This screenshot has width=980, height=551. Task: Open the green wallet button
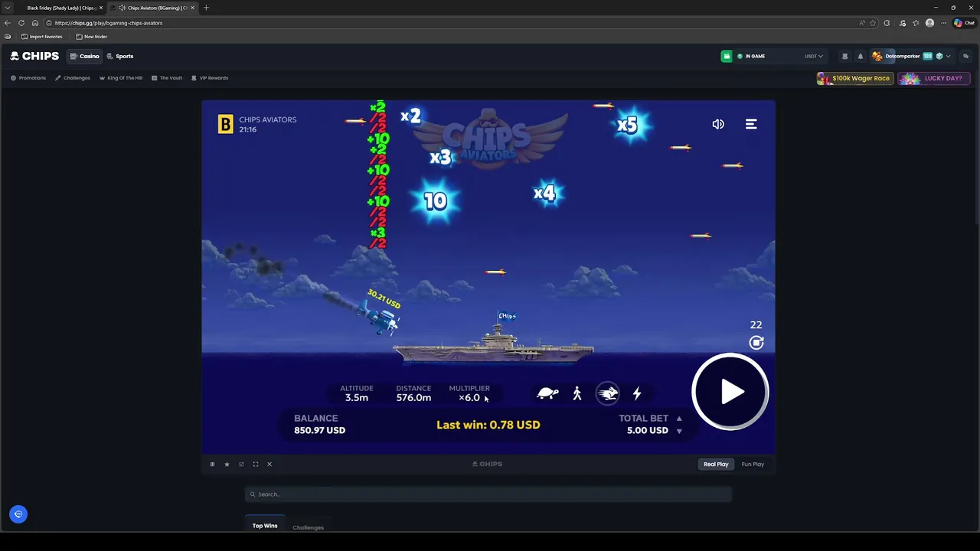[x=727, y=56]
